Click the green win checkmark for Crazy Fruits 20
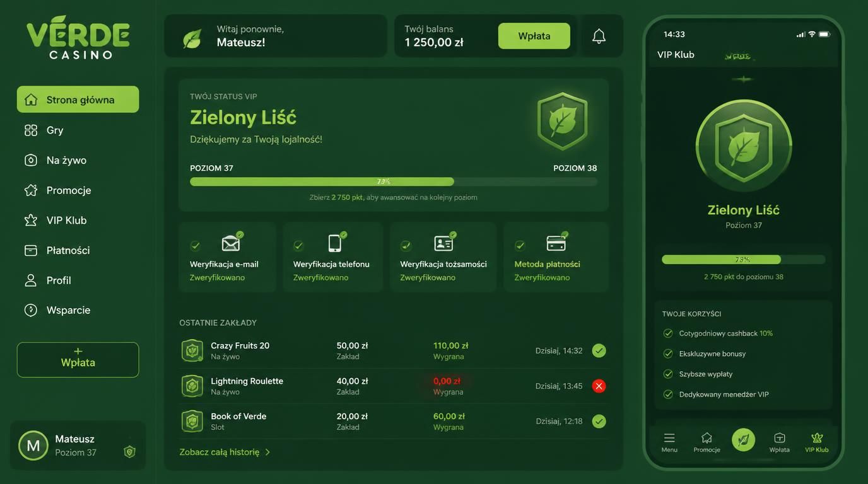868x484 pixels. [x=599, y=350]
